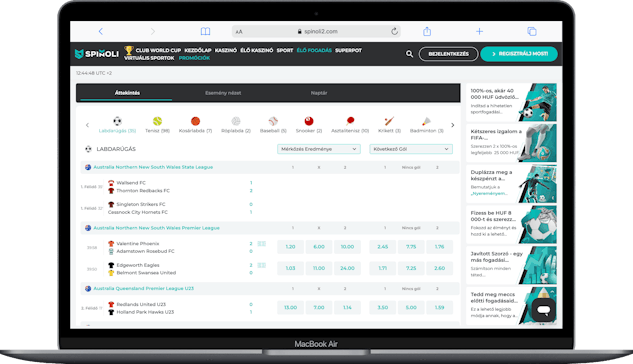This screenshot has height=364, width=633.
Task: Select the Snooker red ball icon
Action: click(309, 121)
